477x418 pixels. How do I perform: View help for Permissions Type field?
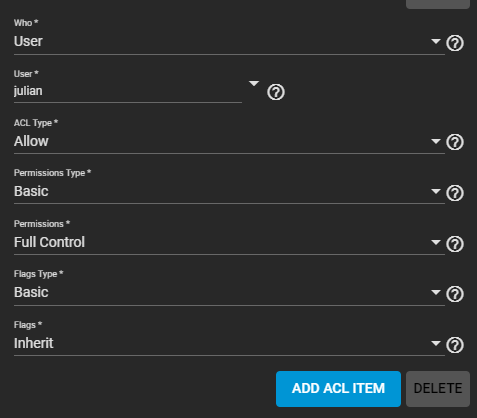pyautogui.click(x=455, y=193)
